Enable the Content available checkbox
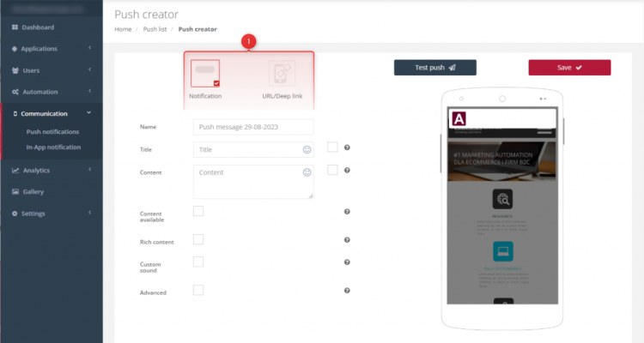The image size is (644, 343). point(198,211)
